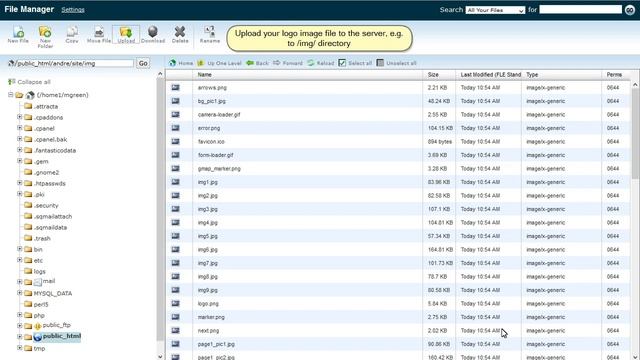Navigate Forward in file list
This screenshot has width=640, height=360.
coord(288,63)
